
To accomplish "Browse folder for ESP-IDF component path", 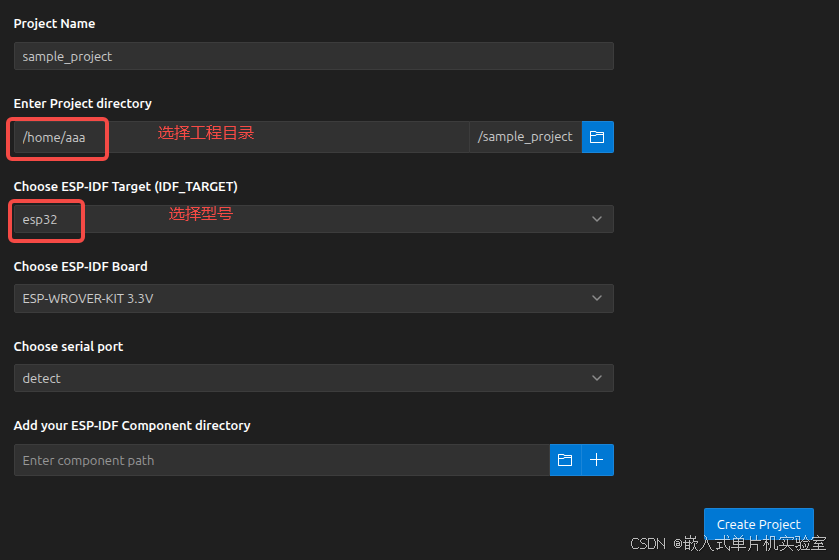I will (x=565, y=460).
